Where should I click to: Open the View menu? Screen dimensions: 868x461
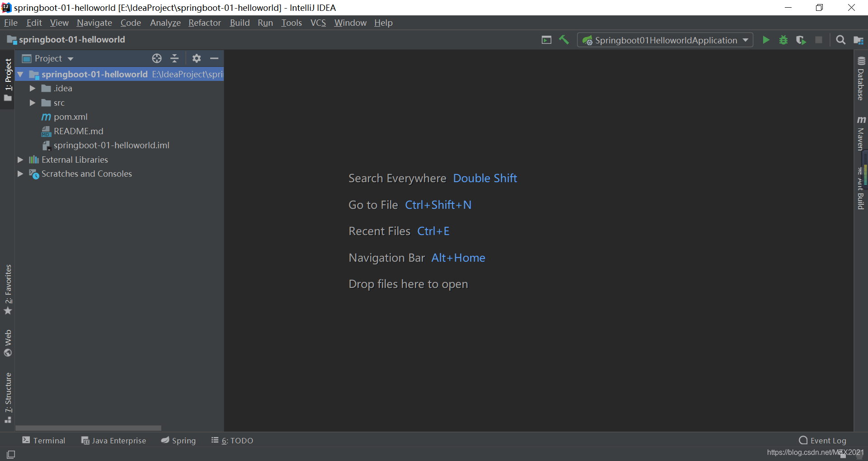pyautogui.click(x=59, y=23)
